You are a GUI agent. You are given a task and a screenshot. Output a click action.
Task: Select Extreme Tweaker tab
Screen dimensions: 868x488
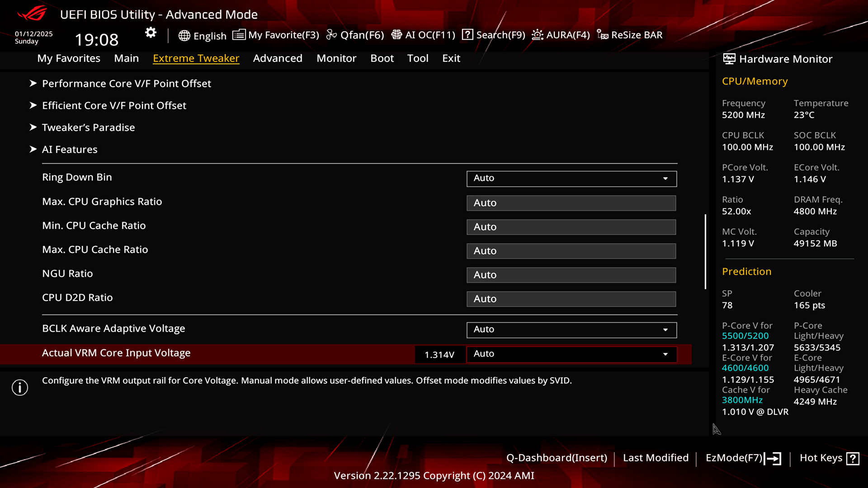click(x=196, y=58)
